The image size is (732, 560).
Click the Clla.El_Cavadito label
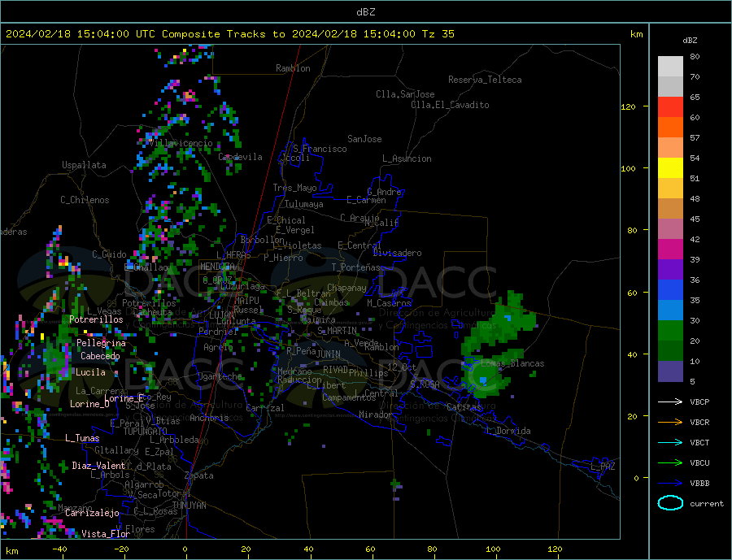click(x=450, y=105)
